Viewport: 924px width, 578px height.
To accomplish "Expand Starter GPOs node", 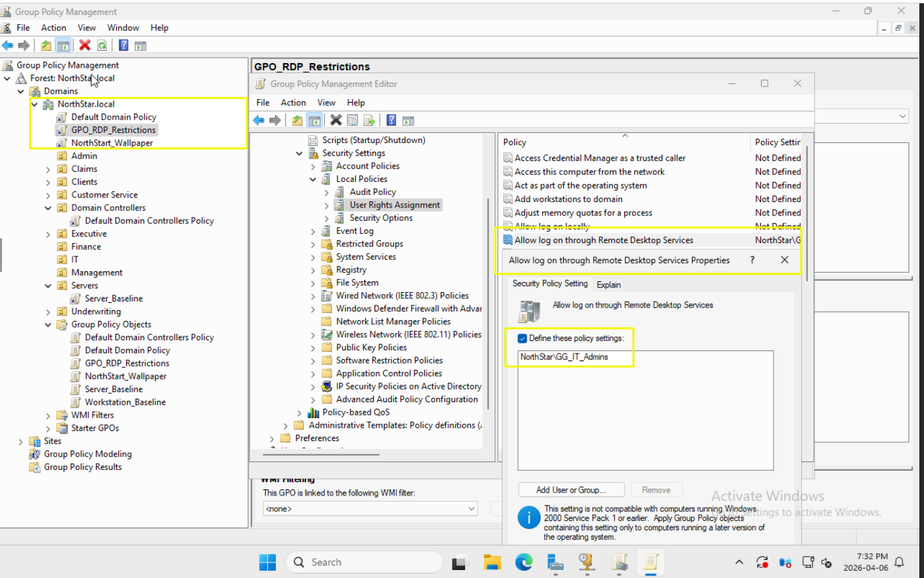I will pos(48,428).
